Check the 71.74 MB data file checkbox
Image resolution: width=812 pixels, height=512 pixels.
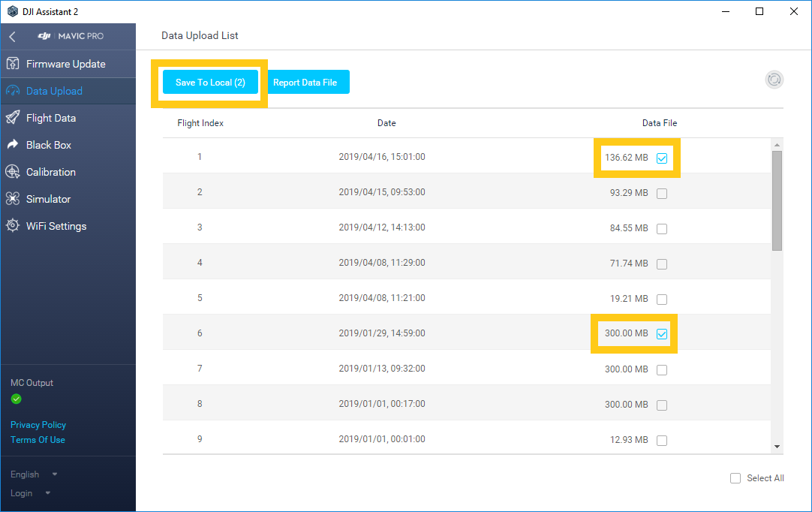pos(662,264)
